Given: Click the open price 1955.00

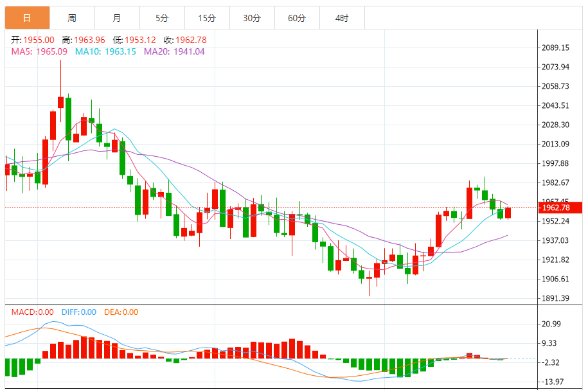Looking at the screenshot, I should (x=39, y=40).
